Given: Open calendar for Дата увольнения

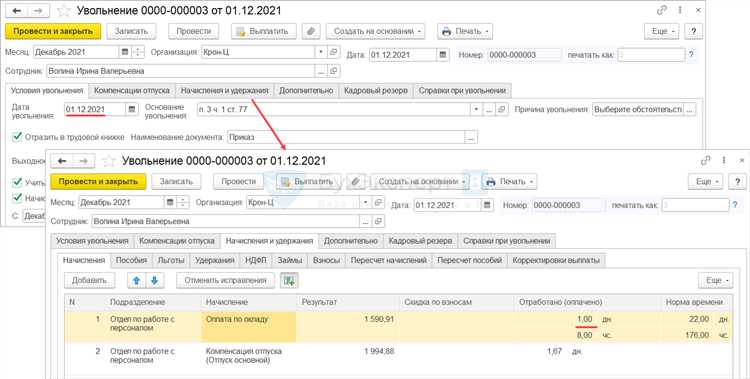Looking at the screenshot, I should (x=132, y=110).
